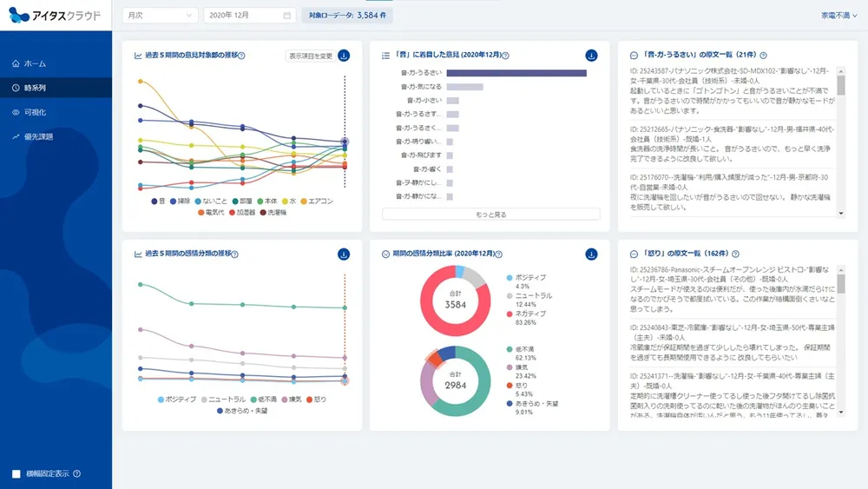868x489 pixels.
Task: Click 音-ガ-小さい label
Action: (424, 100)
